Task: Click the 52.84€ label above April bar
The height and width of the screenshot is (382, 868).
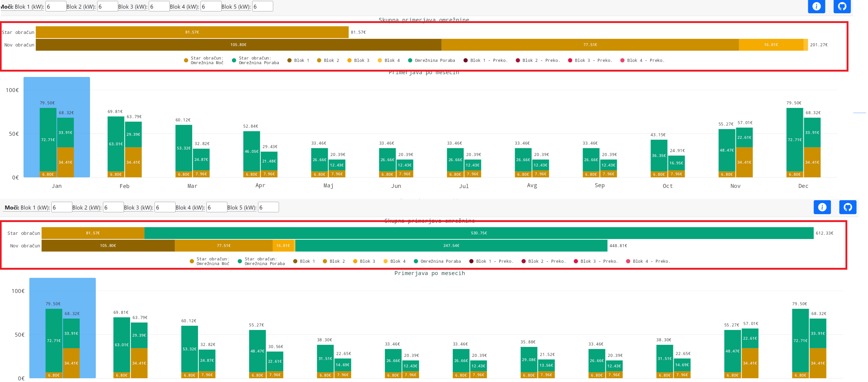Action: pyautogui.click(x=251, y=126)
